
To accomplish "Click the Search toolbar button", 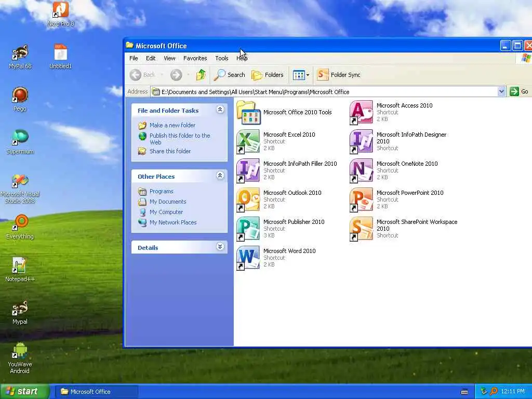I will (x=229, y=75).
